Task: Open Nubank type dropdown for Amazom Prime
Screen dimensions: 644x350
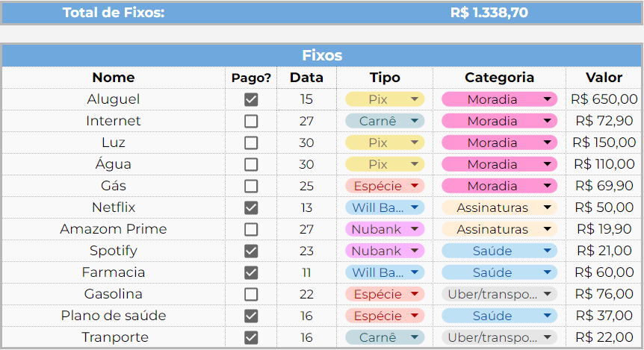Action: click(415, 229)
